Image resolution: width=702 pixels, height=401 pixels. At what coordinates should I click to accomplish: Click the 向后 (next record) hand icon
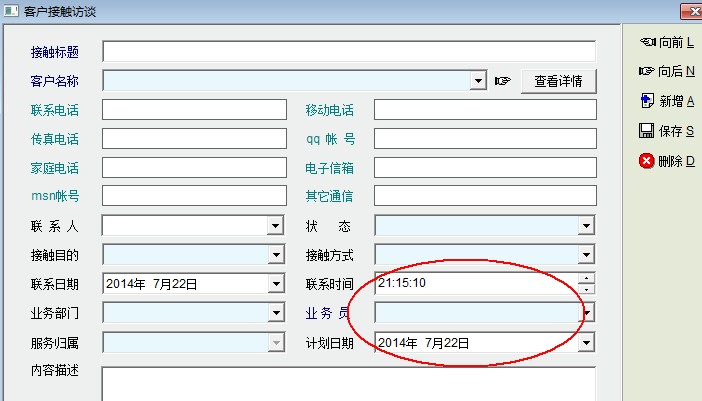pos(647,72)
